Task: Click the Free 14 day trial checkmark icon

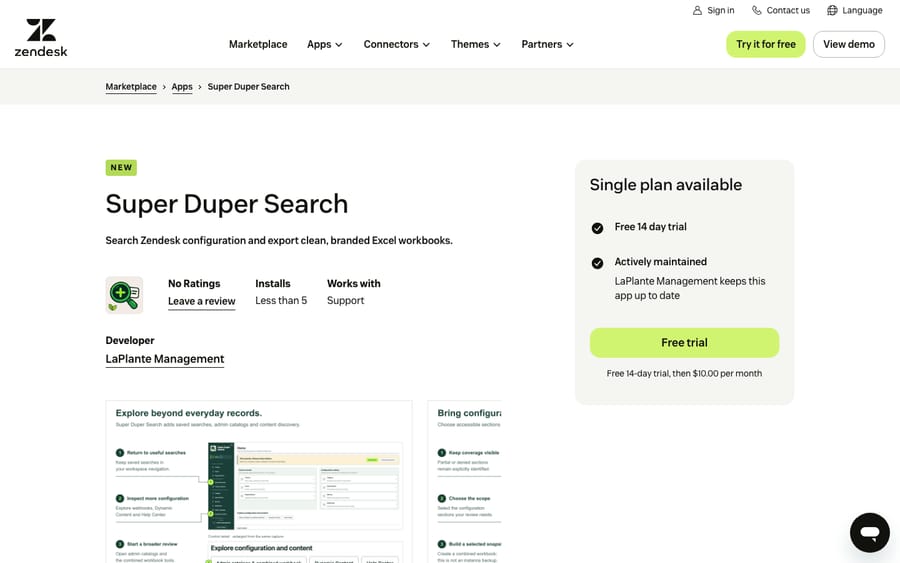Action: 597,228
